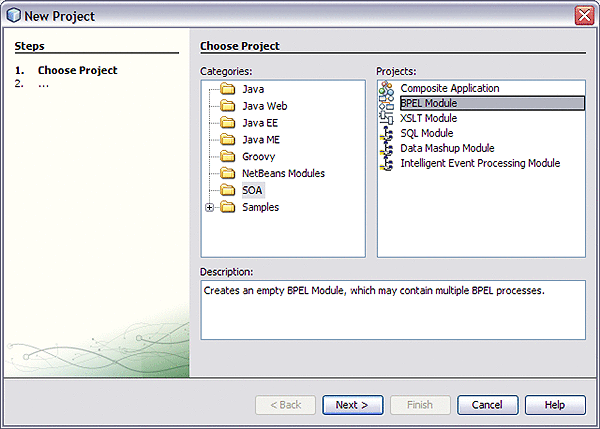The width and height of the screenshot is (600, 429).
Task: Close the New Project dialog
Action: (584, 16)
